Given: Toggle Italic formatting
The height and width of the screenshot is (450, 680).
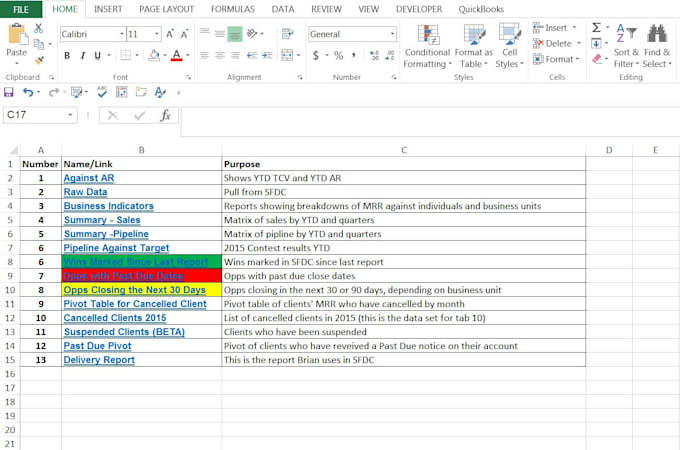Looking at the screenshot, I should point(82,55).
